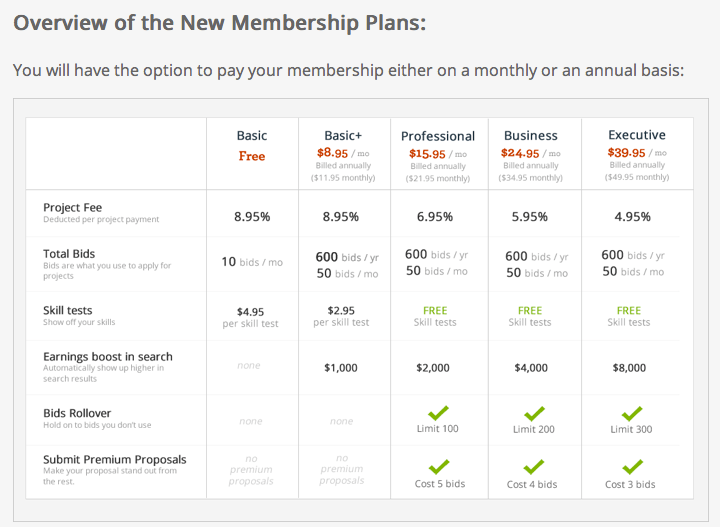Click Submit Premium Proposals row label
The height and width of the screenshot is (527, 720).
coord(115,460)
